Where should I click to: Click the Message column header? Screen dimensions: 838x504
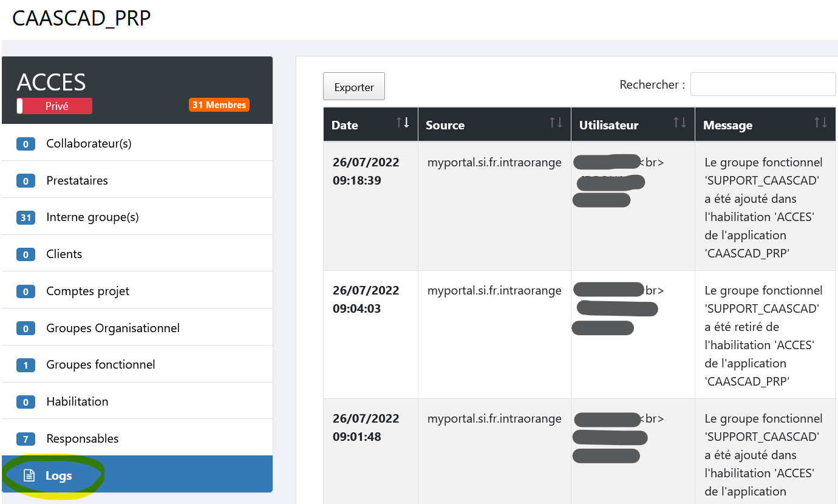(x=765, y=124)
